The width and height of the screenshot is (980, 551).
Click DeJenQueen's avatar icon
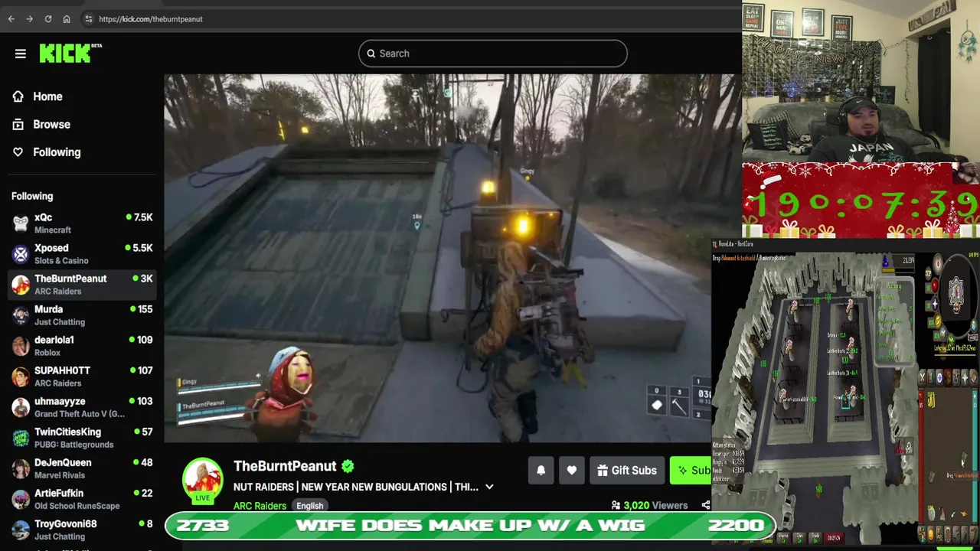pyautogui.click(x=21, y=468)
